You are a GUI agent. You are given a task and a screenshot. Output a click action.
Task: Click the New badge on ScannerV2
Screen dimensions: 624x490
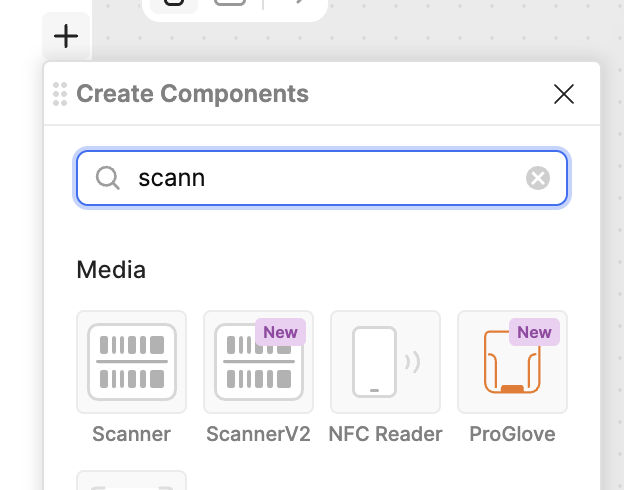click(281, 332)
